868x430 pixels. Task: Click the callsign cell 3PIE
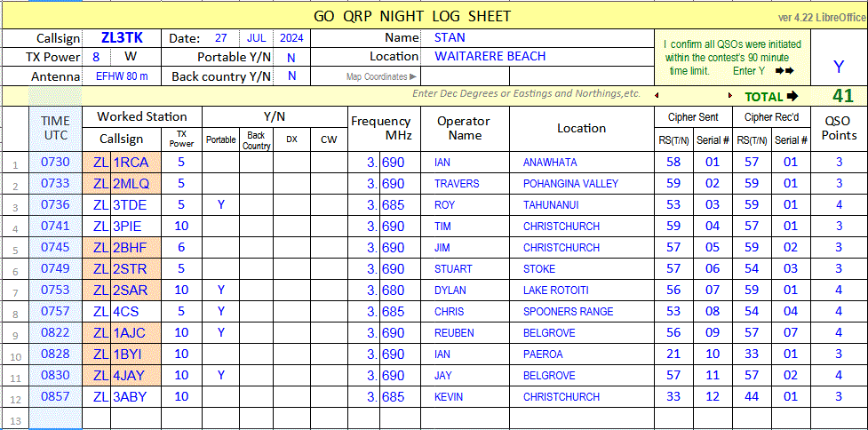coord(136,227)
